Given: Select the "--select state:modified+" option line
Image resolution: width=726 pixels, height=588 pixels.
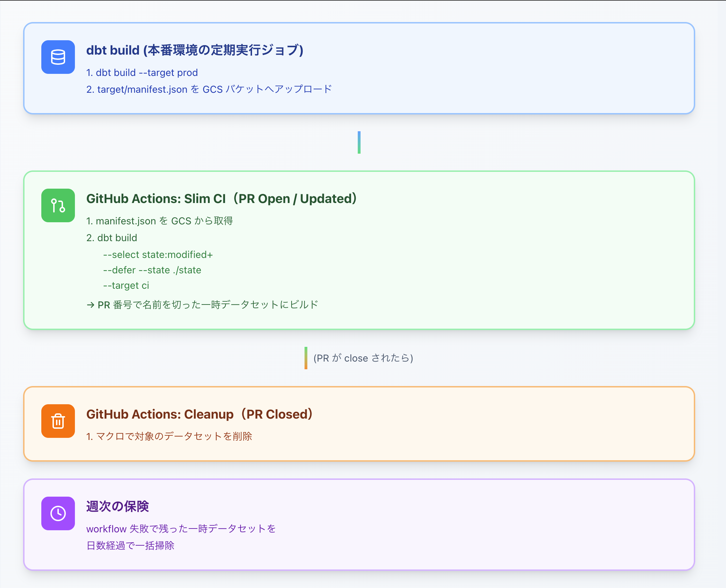Looking at the screenshot, I should [x=158, y=254].
